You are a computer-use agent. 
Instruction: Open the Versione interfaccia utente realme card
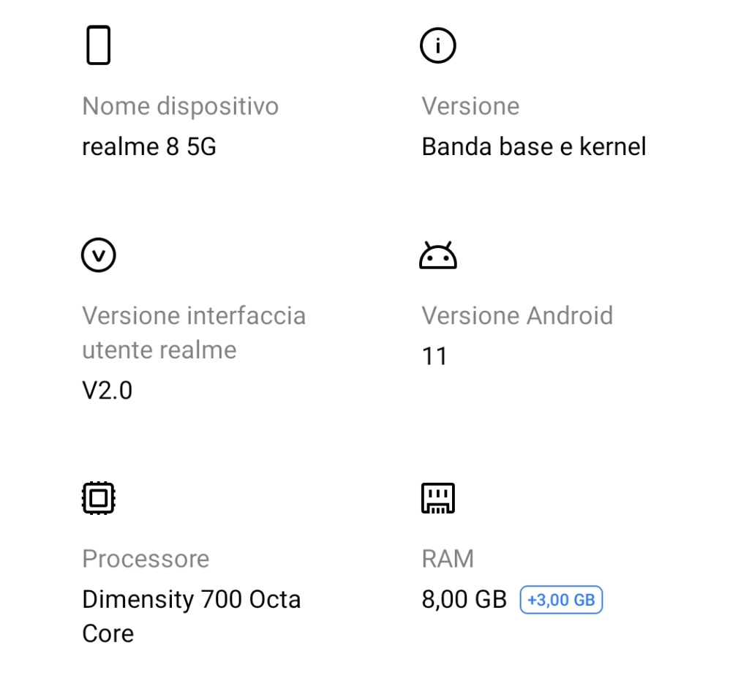(194, 333)
